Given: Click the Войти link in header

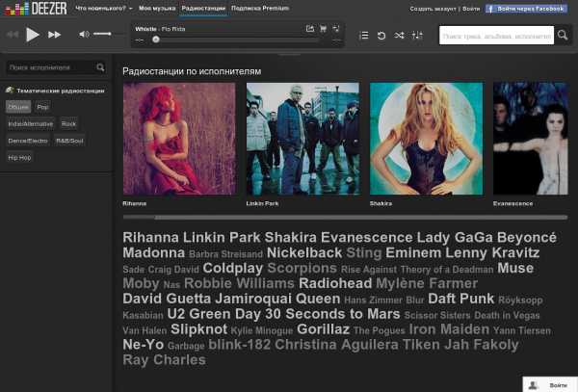Looking at the screenshot, I should click(x=471, y=9).
